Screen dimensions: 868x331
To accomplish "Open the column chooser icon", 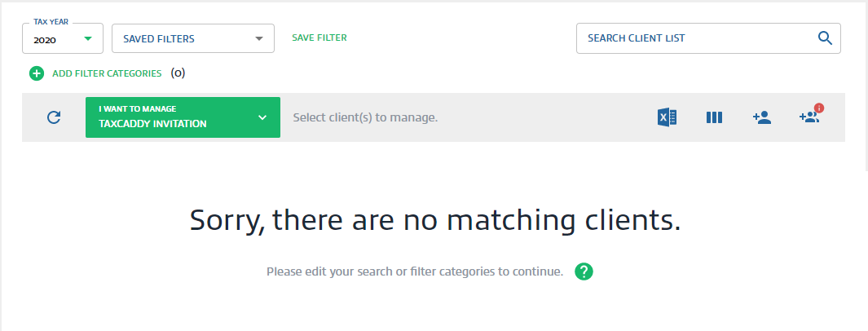I will point(714,117).
